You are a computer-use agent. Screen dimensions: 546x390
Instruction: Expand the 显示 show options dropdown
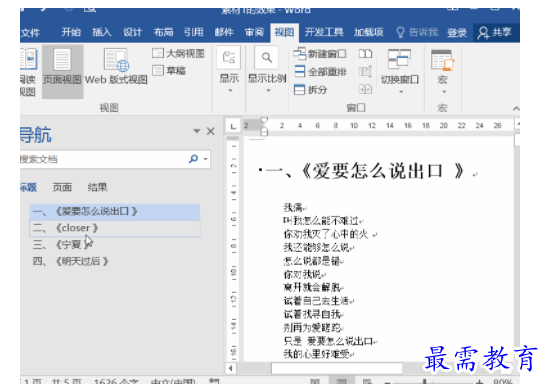229,70
